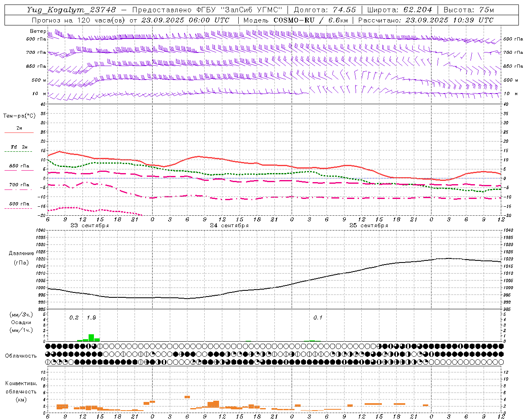Click the Модель COSMO-RU / 6.6км label
525x420 pixels.
tap(296, 20)
